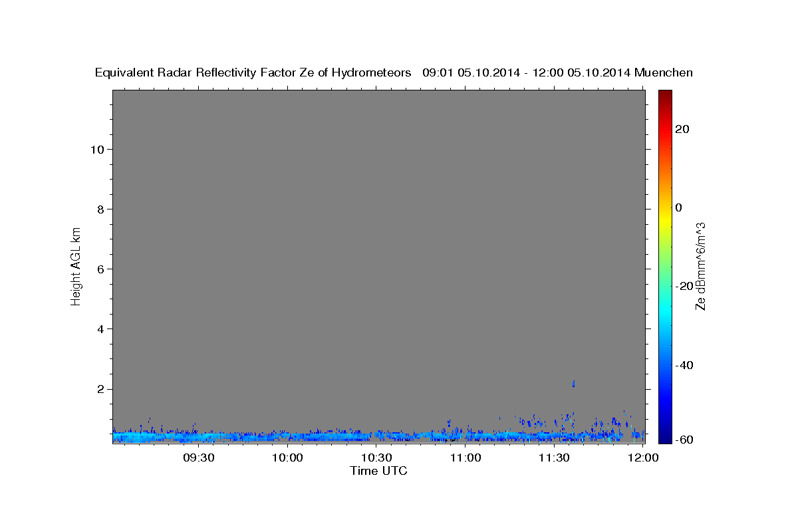The image size is (798, 532).
Task: Click the isolated echo near 2 km at 11:35
Action: point(573,383)
